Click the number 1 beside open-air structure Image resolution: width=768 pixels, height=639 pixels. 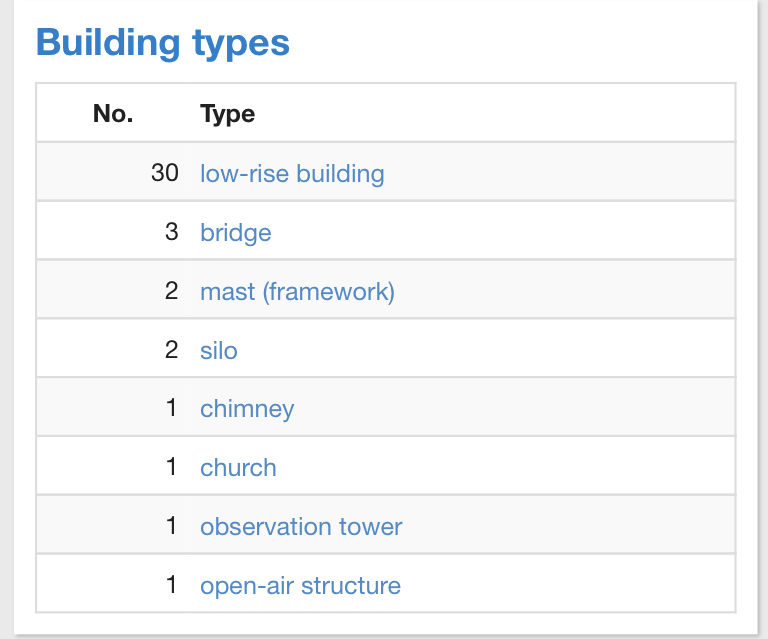coord(172,585)
